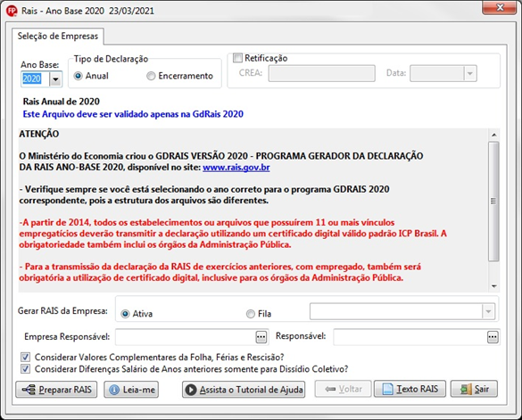The height and width of the screenshot is (420, 522).
Task: Close the Rais window
Action: coord(499,7)
